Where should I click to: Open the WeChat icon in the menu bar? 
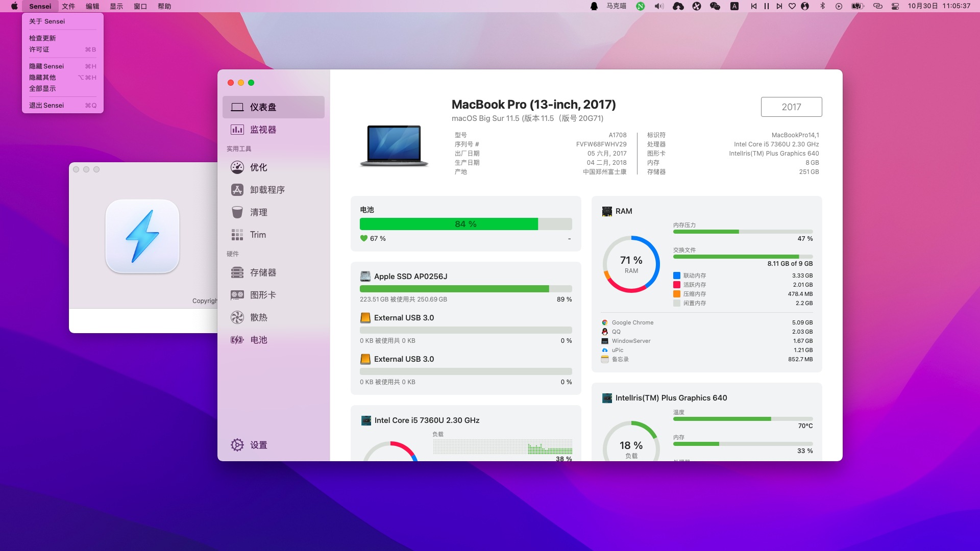pos(715,6)
